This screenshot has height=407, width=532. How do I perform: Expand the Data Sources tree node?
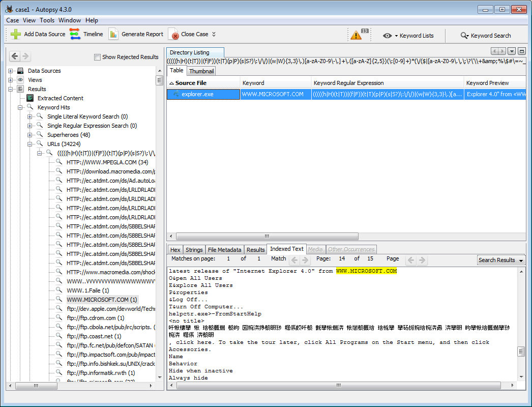pyautogui.click(x=11, y=71)
